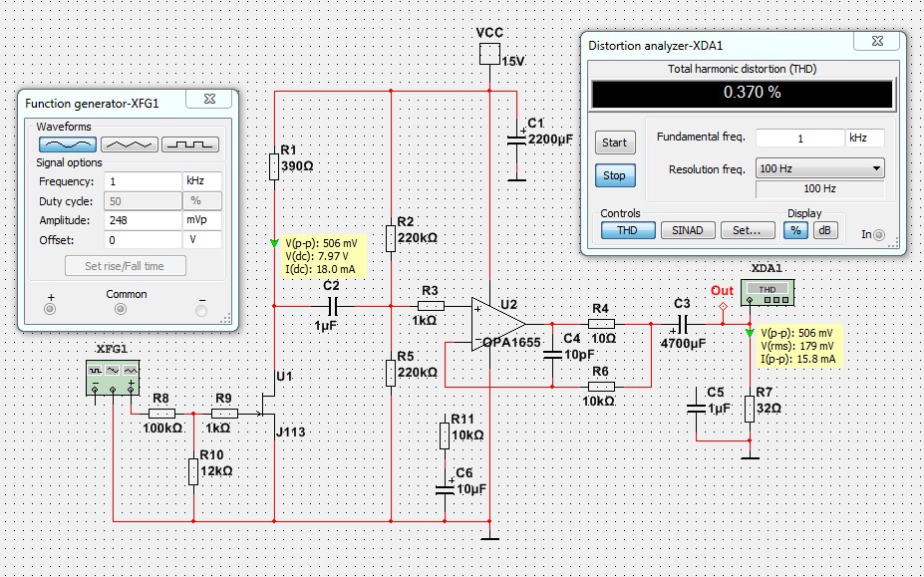
Task: Click the function generator plus terminal
Action: (x=50, y=309)
